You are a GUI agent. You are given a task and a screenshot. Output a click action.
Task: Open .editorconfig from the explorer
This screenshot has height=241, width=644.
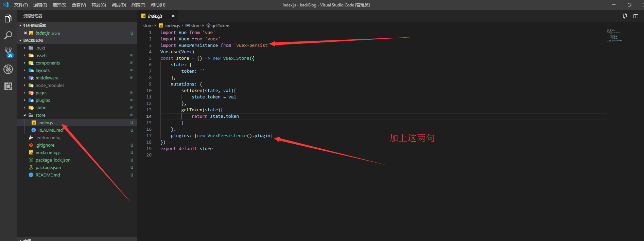[48, 138]
